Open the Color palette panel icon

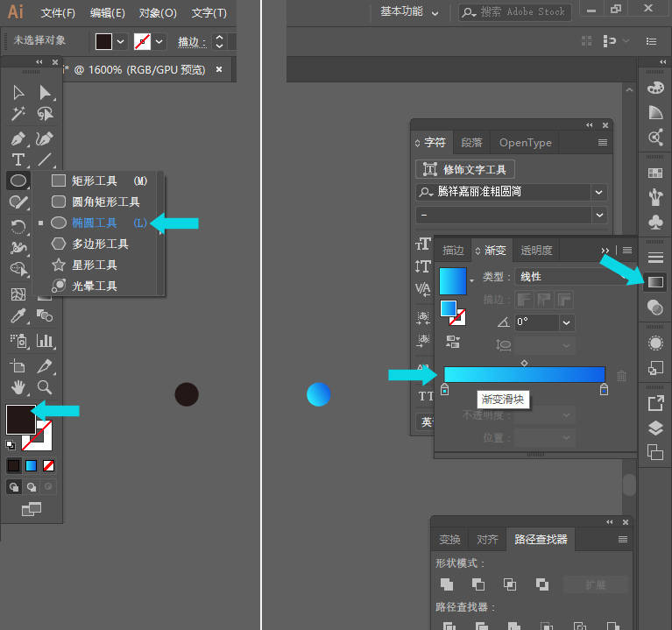655,88
